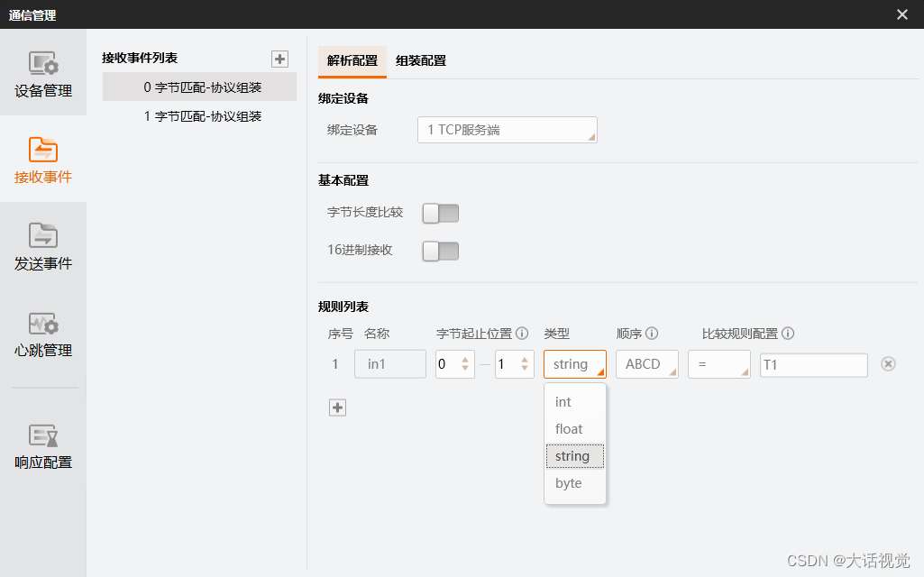
Task: Switch to the 组装配置 tab
Action: point(421,60)
